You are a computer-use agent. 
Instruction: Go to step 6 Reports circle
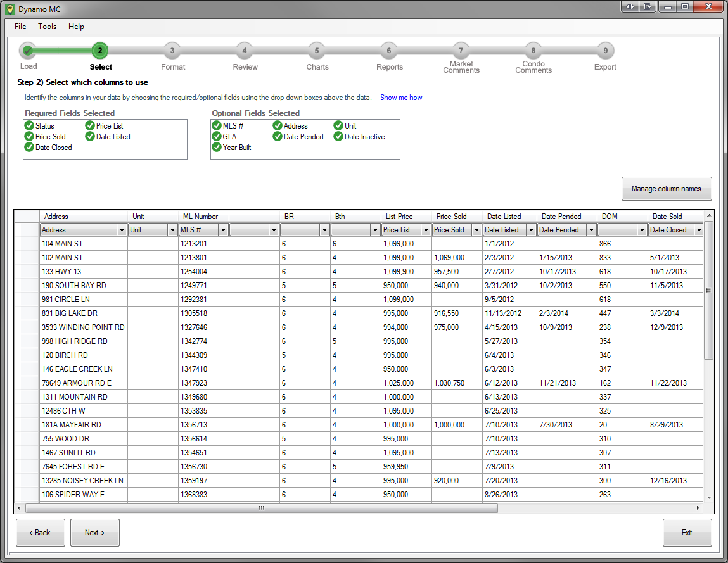click(x=389, y=51)
